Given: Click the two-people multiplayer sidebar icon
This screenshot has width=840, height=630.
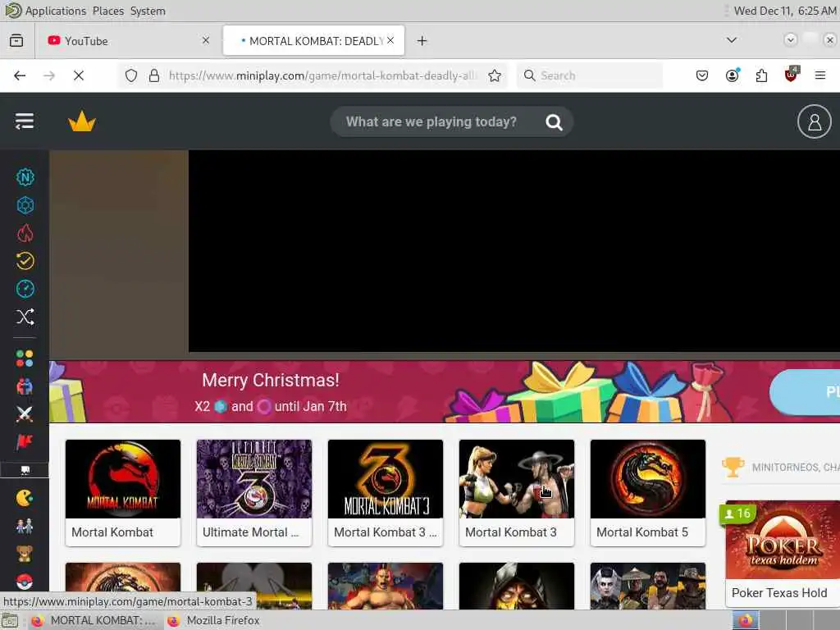Looking at the screenshot, I should (x=25, y=386).
